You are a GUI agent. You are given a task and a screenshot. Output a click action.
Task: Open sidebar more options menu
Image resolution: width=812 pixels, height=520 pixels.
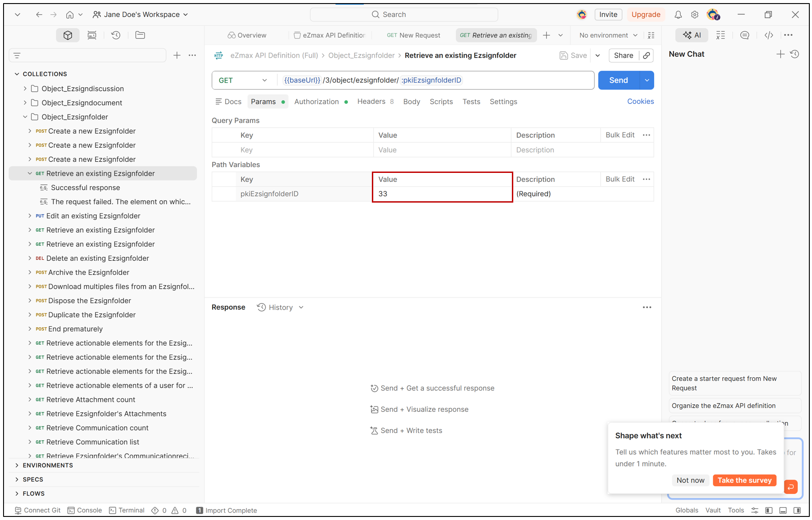(192, 55)
